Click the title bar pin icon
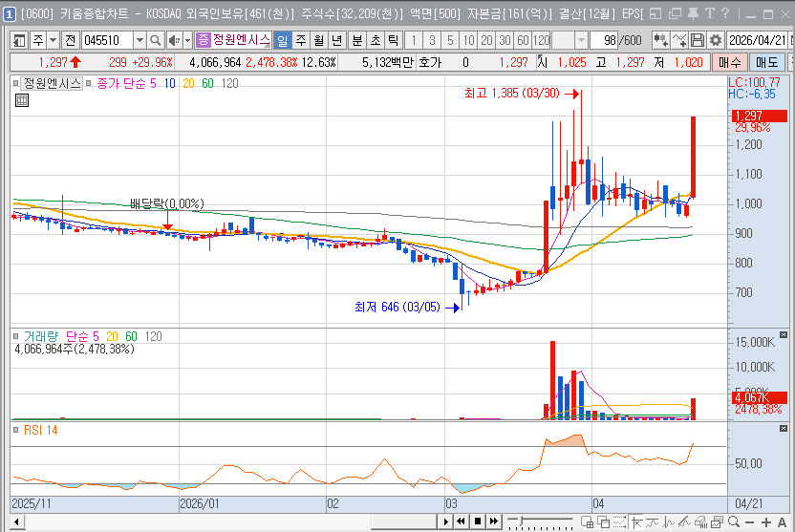 pyautogui.click(x=693, y=13)
